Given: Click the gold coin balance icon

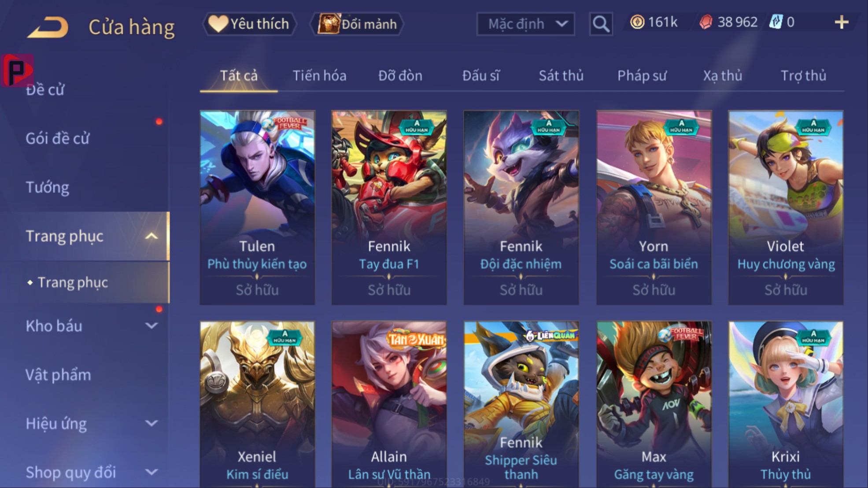Looking at the screenshot, I should [637, 22].
